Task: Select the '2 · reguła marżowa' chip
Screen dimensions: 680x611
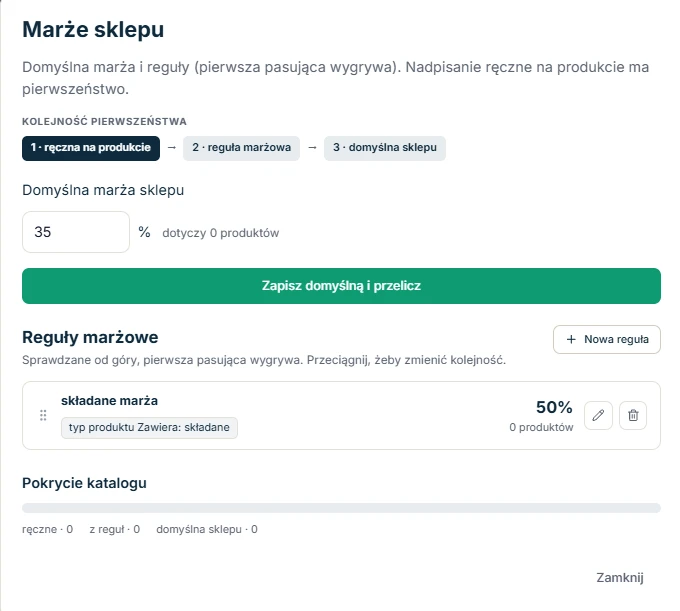Action: [241, 148]
